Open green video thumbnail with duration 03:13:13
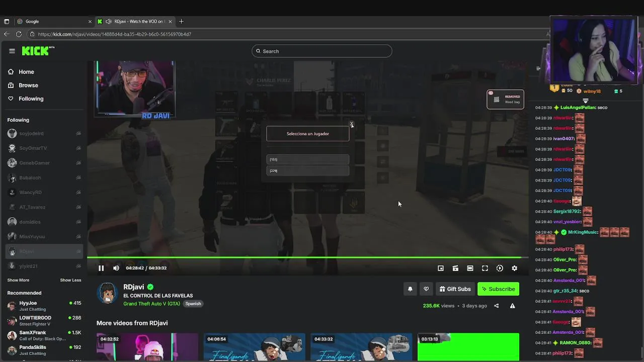Screen dimensions: 644x362 pos(468,347)
